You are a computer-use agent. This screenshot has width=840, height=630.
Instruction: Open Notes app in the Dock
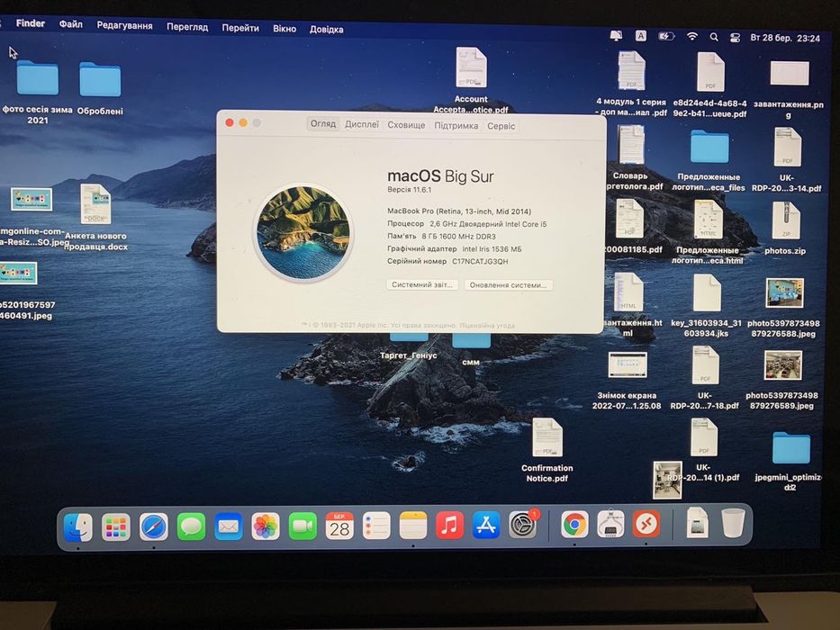click(413, 526)
